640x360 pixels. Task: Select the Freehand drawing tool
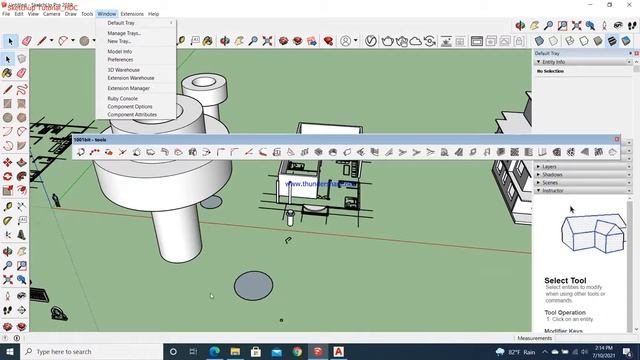point(22,89)
